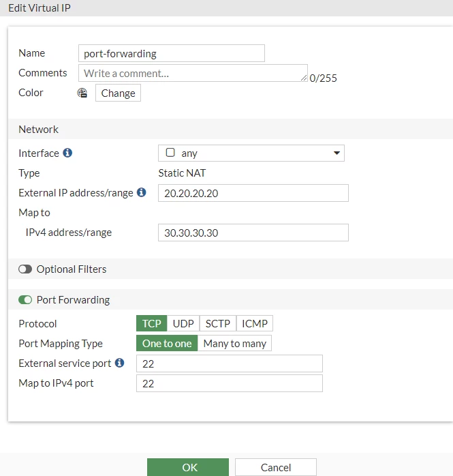Open the Interface dropdown arrow

[x=337, y=153]
